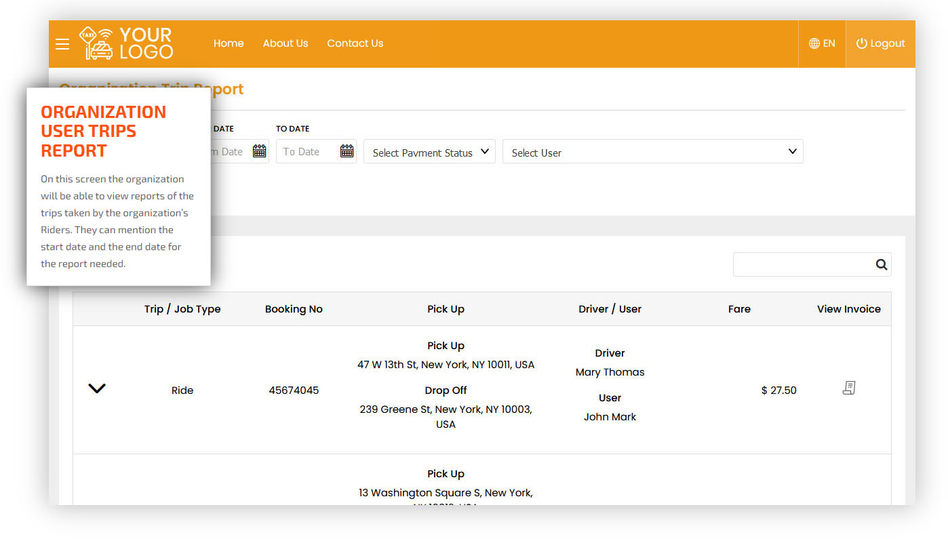The image size is (948, 560).
Task: Select booking number 45674045
Action: coord(294,391)
